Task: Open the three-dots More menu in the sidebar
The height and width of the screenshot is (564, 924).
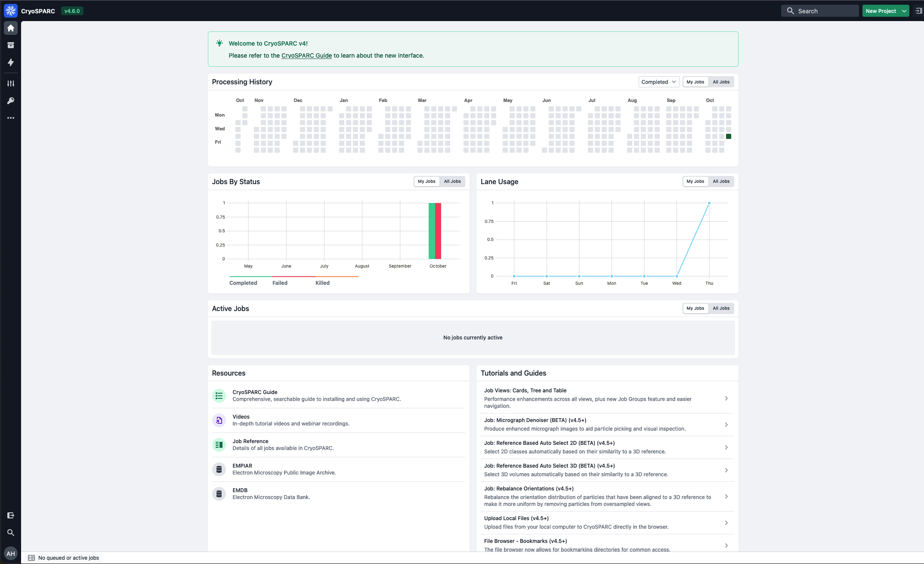Action: [x=11, y=118]
